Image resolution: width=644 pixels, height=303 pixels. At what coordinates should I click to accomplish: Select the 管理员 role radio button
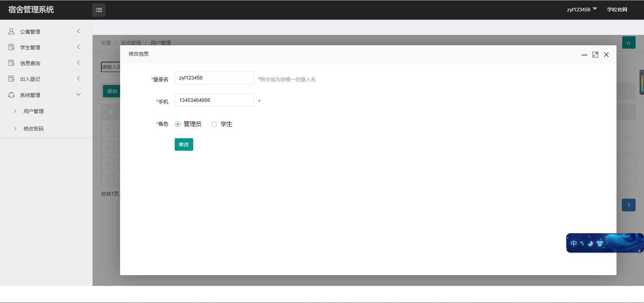point(178,124)
